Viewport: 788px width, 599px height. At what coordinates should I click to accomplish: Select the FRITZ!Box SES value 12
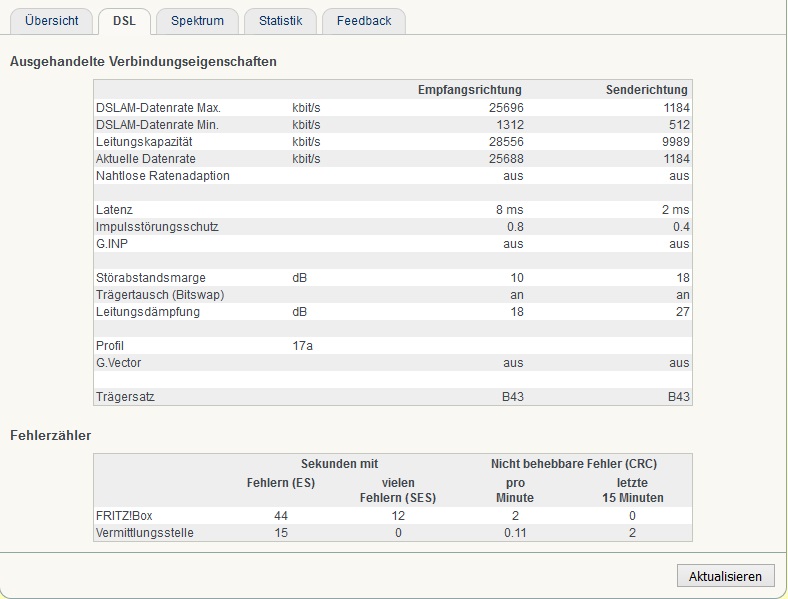[398, 516]
